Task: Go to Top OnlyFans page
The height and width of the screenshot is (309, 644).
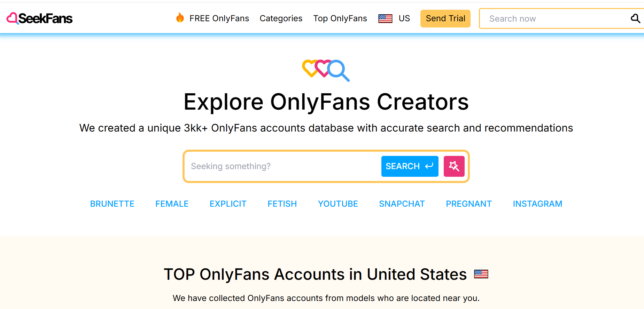Action: click(x=340, y=18)
